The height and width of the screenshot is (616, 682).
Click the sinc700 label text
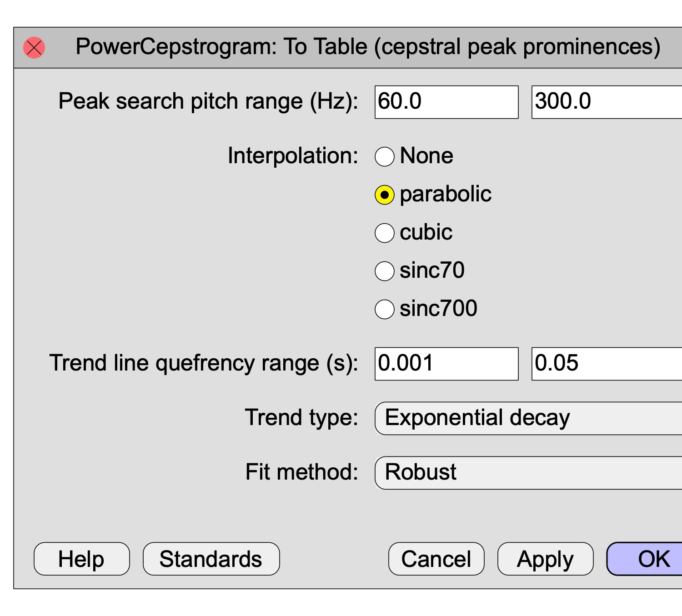[438, 309]
